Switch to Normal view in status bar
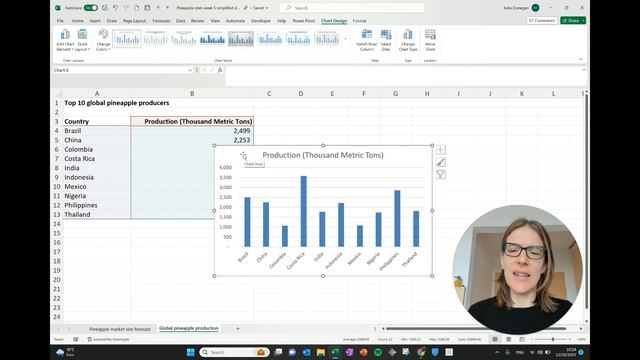 click(495, 339)
